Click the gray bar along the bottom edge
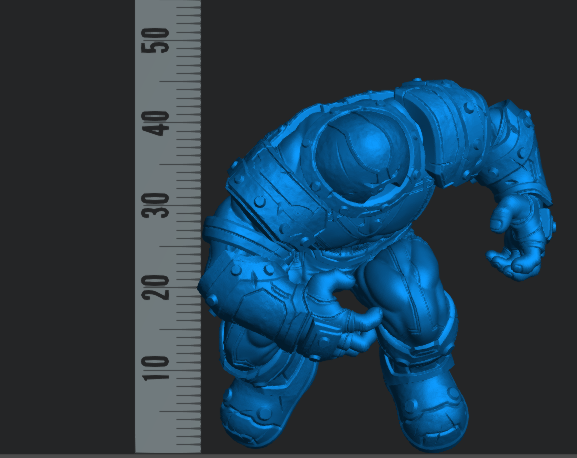The width and height of the screenshot is (577, 458). 288,456
